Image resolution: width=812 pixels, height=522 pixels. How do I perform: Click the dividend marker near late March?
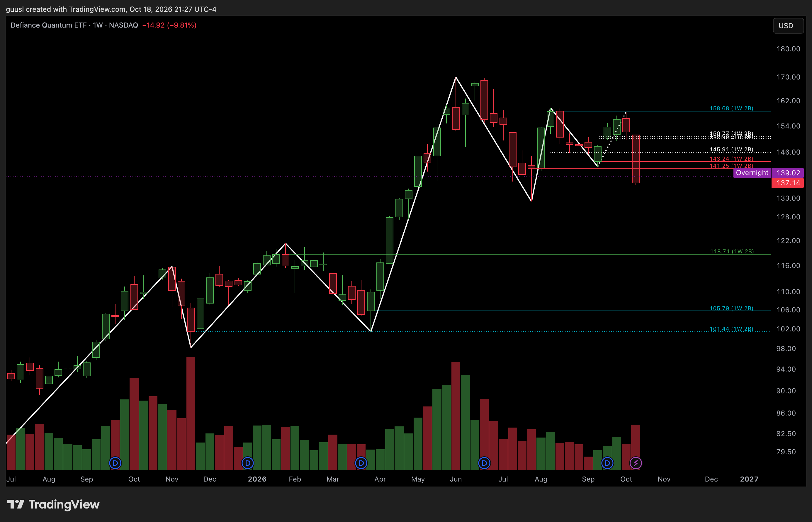pos(361,463)
